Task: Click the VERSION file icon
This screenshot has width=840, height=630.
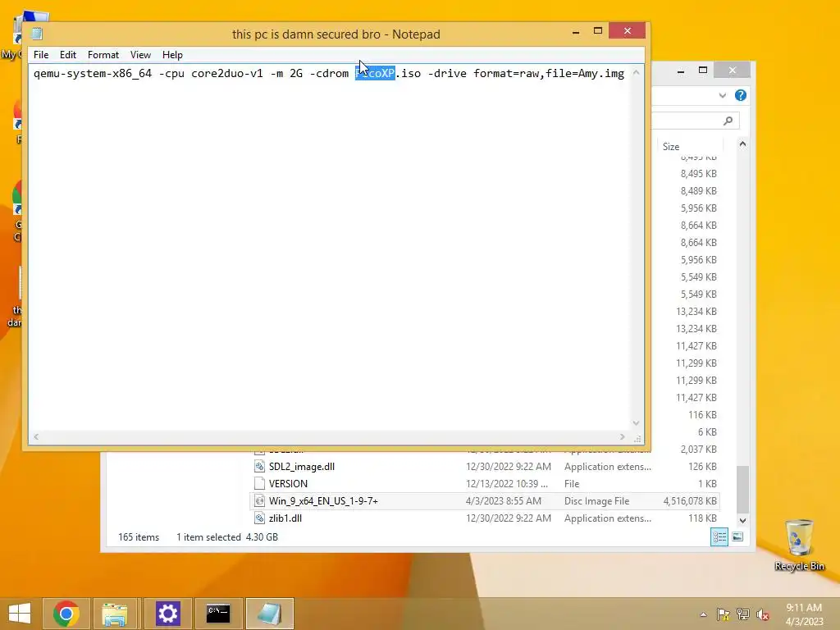Action: pos(259,484)
